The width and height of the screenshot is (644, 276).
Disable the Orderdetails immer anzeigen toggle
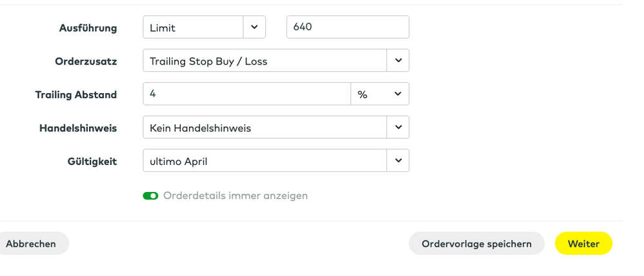coord(151,196)
